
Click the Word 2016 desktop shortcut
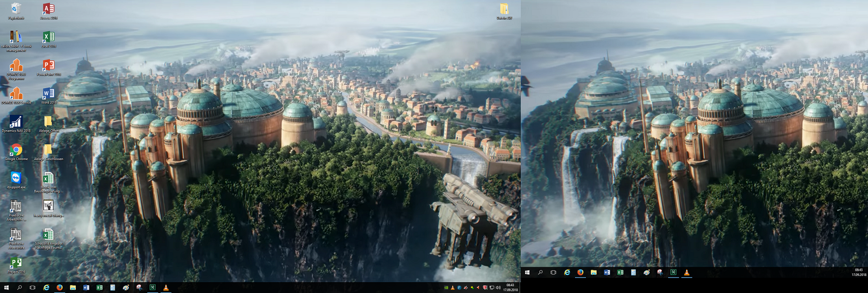click(48, 94)
